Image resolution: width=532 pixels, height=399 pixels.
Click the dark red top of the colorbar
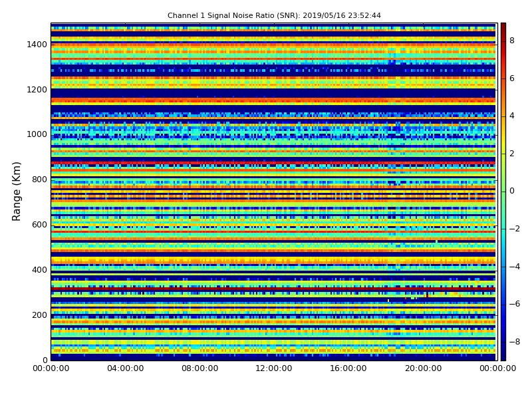[x=503, y=27]
